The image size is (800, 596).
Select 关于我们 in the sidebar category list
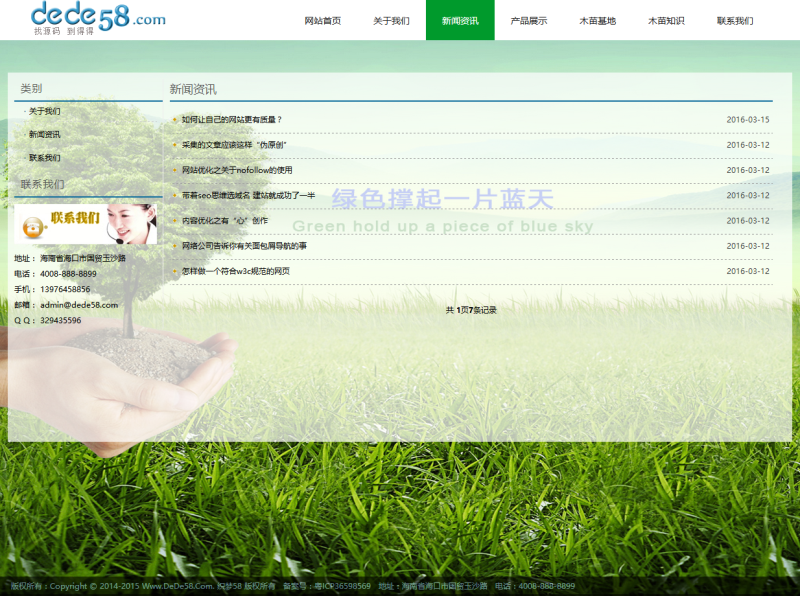pyautogui.click(x=44, y=111)
